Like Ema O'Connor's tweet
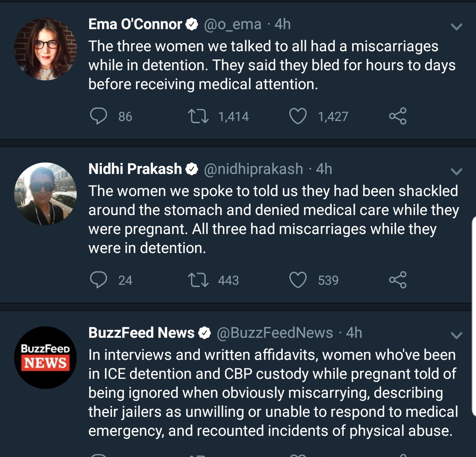 298,116
